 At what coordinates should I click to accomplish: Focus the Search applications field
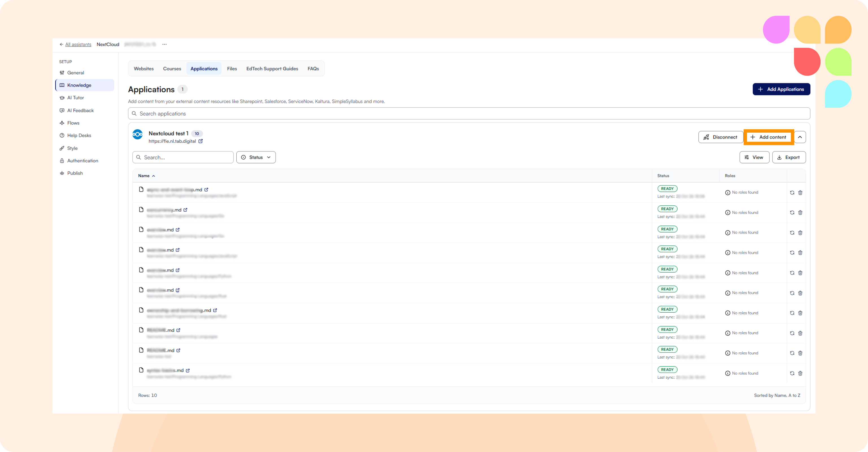coord(469,114)
